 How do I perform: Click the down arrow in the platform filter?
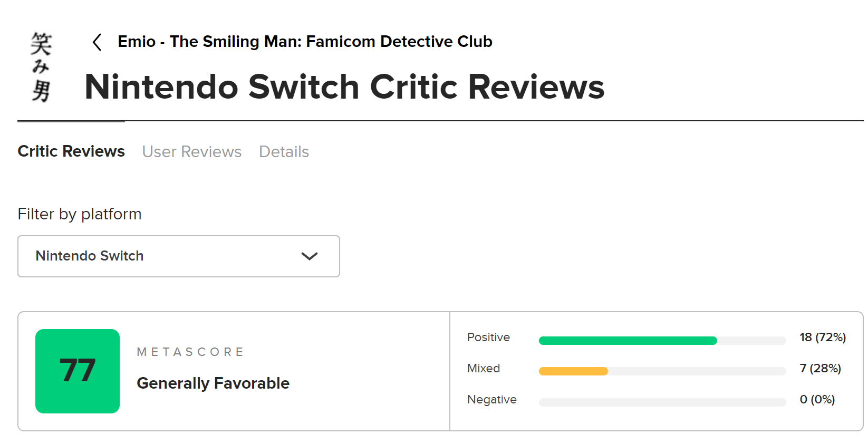tap(310, 256)
